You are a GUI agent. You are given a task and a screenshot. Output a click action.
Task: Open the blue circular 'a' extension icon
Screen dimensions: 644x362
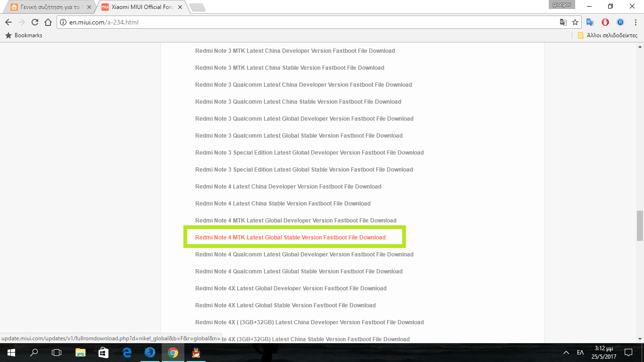620,22
